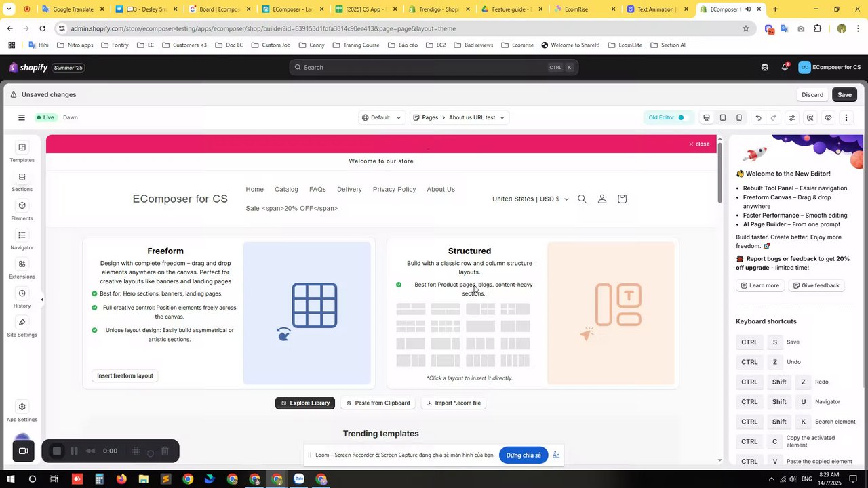Click the Save button

844,94
